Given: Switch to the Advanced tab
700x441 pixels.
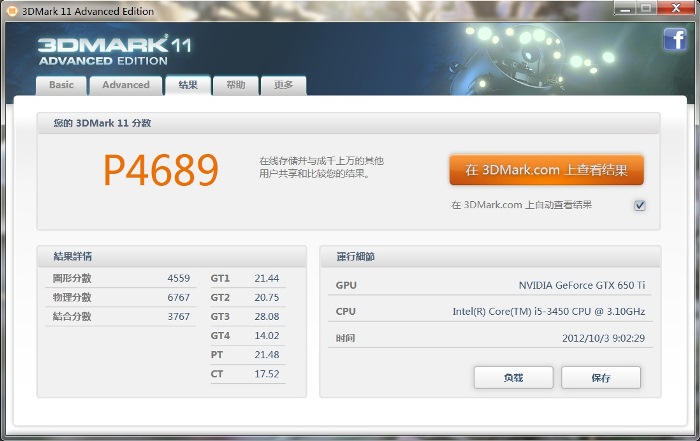Looking at the screenshot, I should [x=126, y=85].
